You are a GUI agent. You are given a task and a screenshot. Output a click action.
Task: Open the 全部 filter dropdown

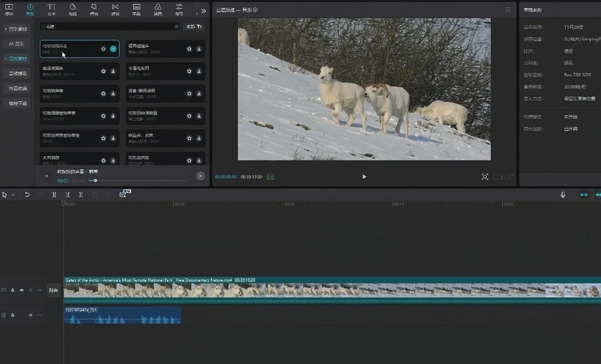coord(194,26)
